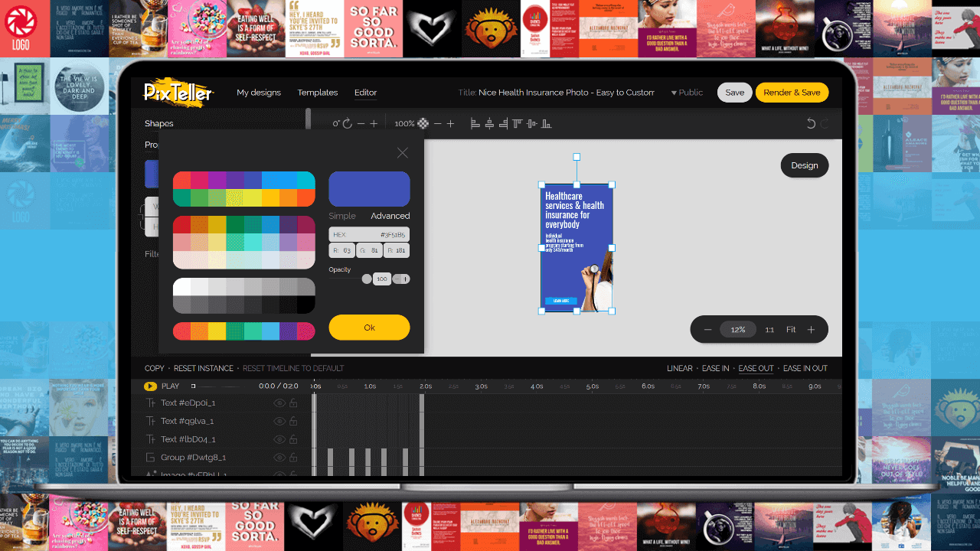Confirm color with Ok button
This screenshot has height=551, width=980.
click(369, 328)
